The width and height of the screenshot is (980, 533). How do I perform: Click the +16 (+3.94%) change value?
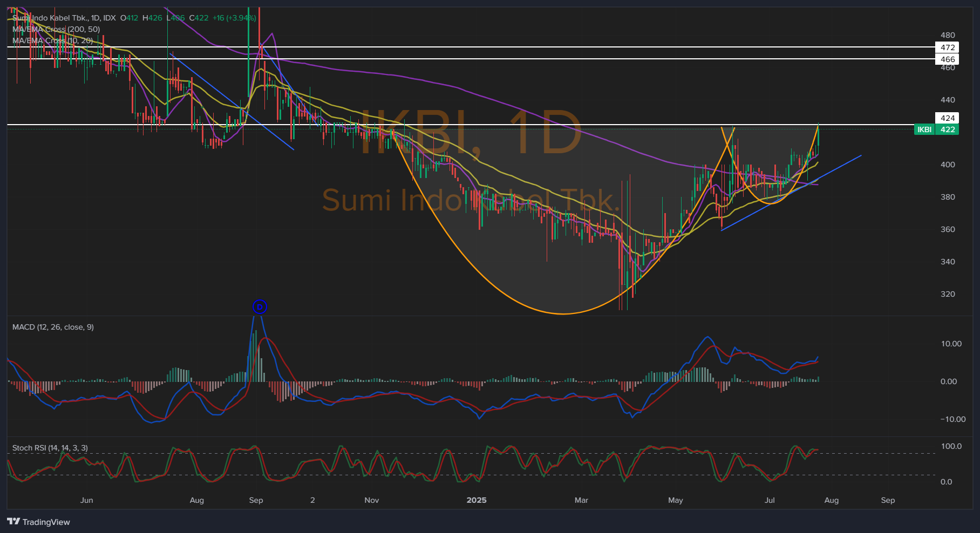(x=234, y=18)
